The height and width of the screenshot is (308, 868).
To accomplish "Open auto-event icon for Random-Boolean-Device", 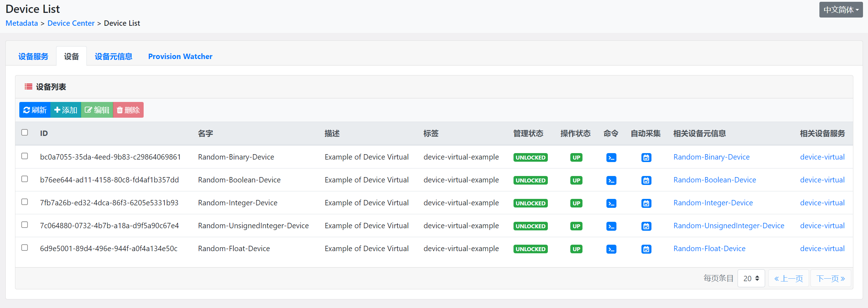I will pos(646,180).
